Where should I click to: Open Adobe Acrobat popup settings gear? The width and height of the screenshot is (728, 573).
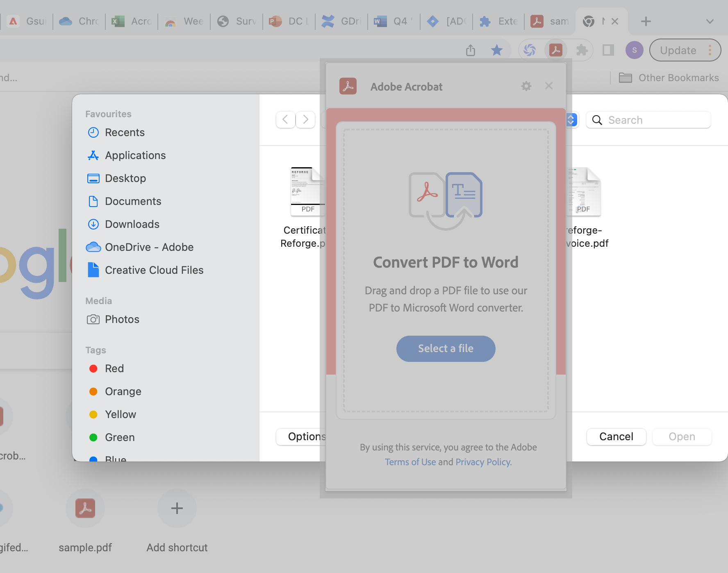[x=526, y=86]
